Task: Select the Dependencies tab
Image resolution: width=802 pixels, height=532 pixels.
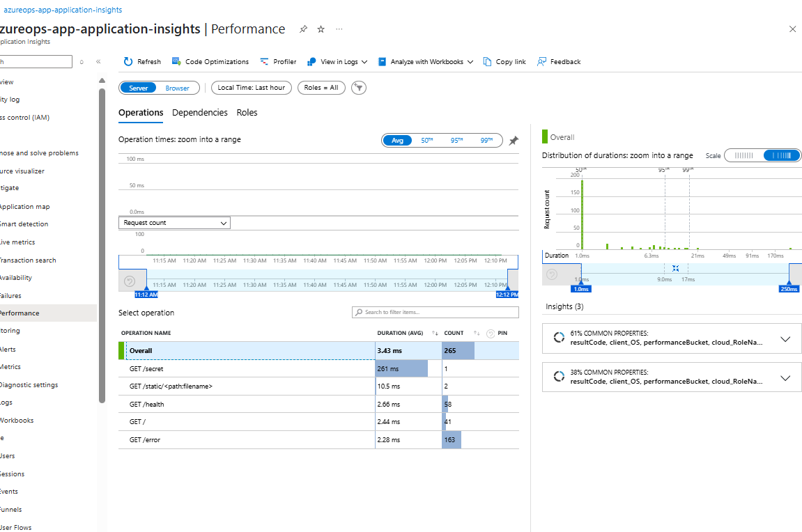Action: 199,112
